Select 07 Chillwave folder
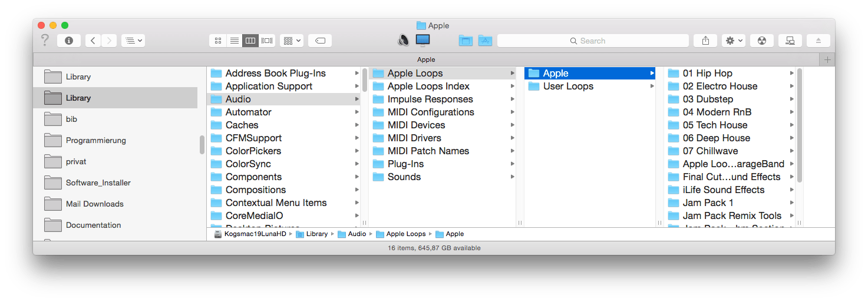This screenshot has height=302, width=868. (730, 151)
